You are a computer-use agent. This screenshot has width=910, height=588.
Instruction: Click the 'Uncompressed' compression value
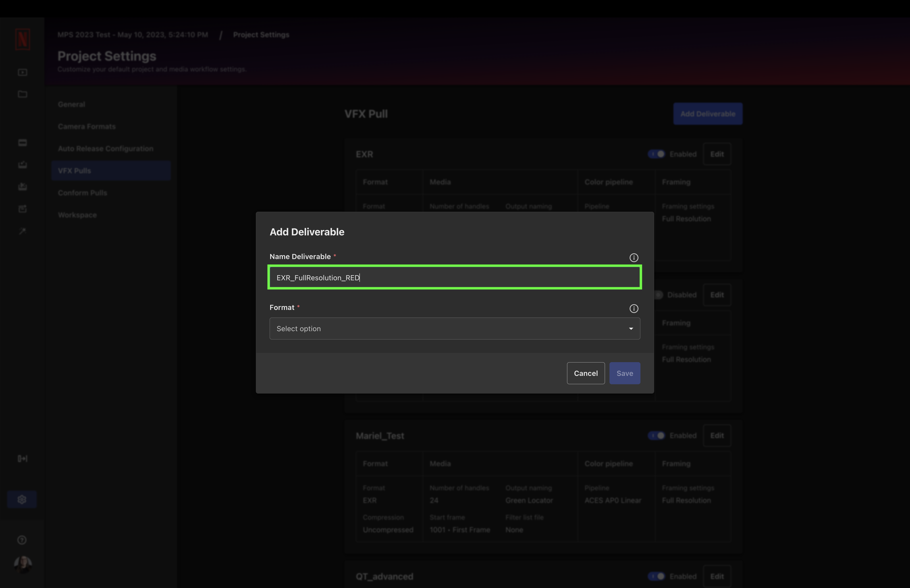point(388,530)
